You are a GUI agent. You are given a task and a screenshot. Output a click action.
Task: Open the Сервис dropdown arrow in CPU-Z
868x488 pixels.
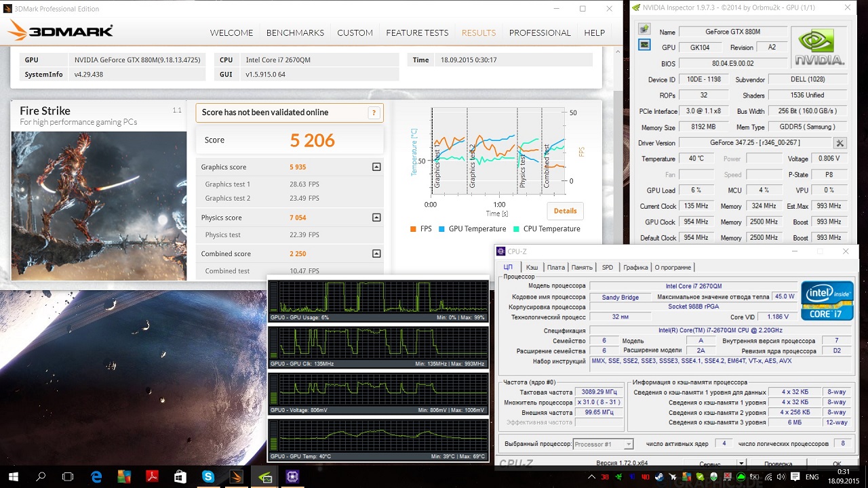click(741, 464)
